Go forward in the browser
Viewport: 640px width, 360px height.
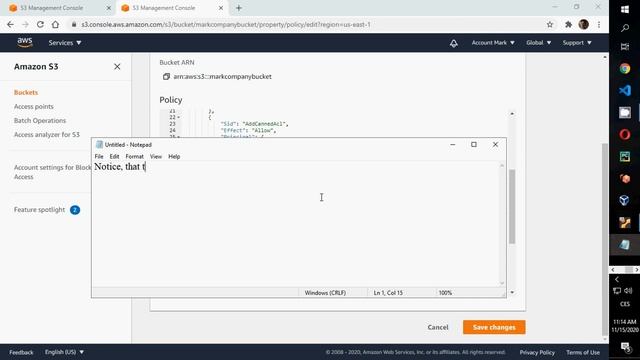(x=25, y=24)
